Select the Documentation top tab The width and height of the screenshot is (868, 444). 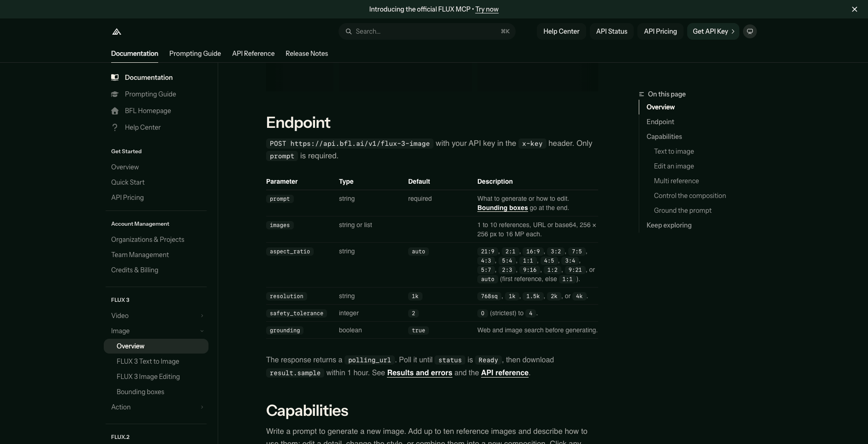pyautogui.click(x=135, y=54)
